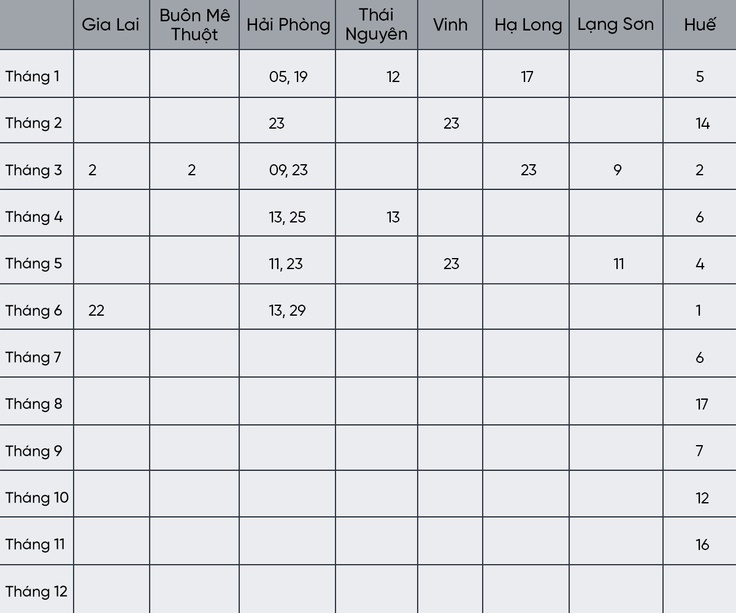Select the Vinh column header
This screenshot has height=613, width=736.
(x=450, y=24)
